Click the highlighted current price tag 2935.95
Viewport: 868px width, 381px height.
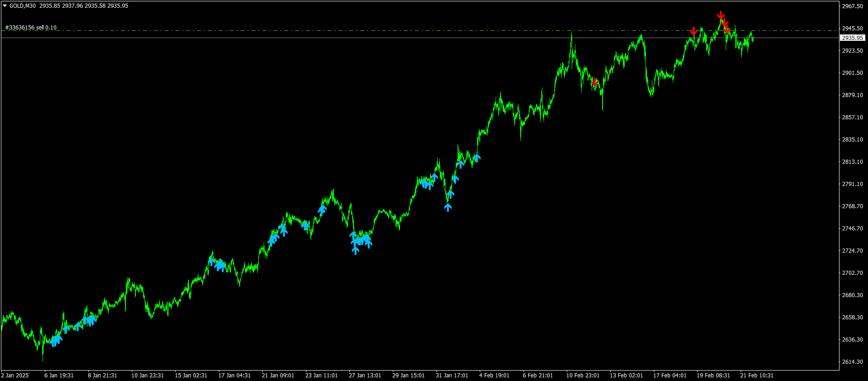click(x=853, y=38)
